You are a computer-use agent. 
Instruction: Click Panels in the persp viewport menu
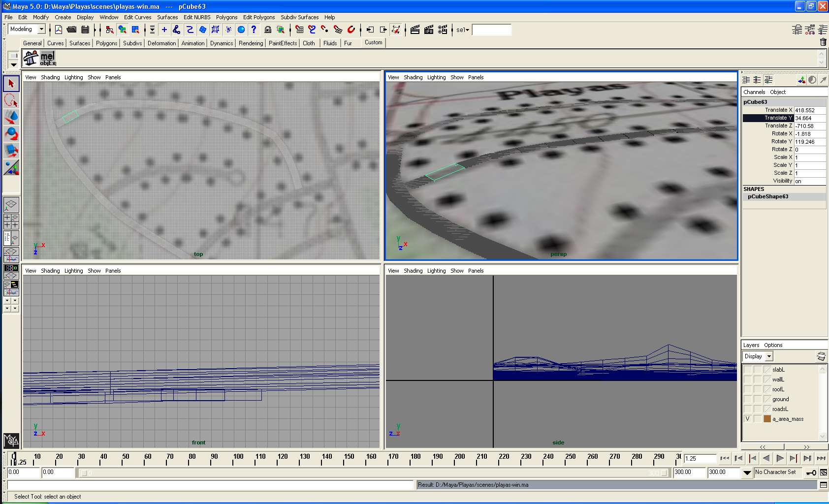click(x=476, y=77)
